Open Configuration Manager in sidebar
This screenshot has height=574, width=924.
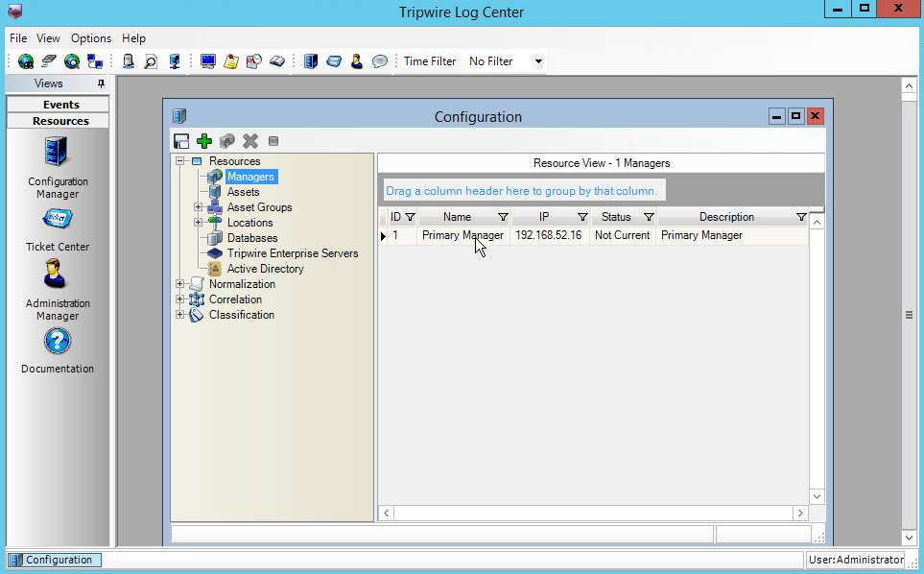point(58,154)
